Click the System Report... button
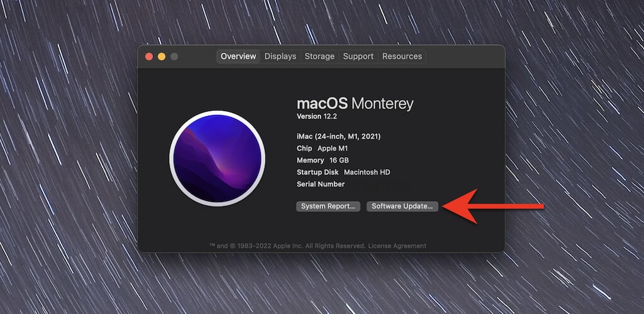The image size is (644, 314). 328,206
